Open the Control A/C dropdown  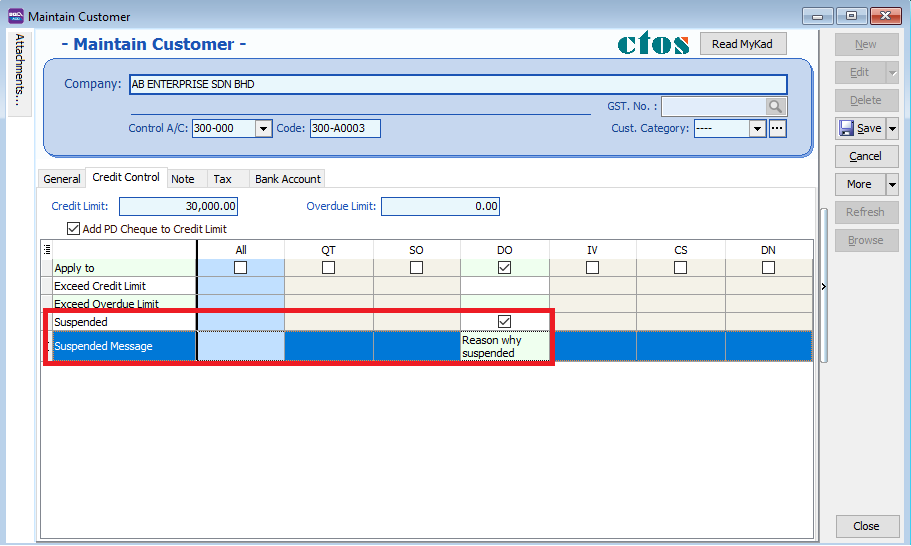[x=263, y=129]
